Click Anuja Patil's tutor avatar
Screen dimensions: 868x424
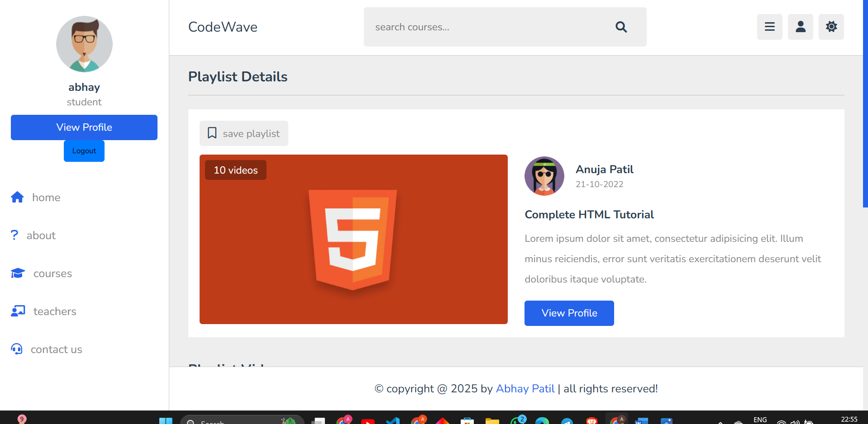click(544, 176)
